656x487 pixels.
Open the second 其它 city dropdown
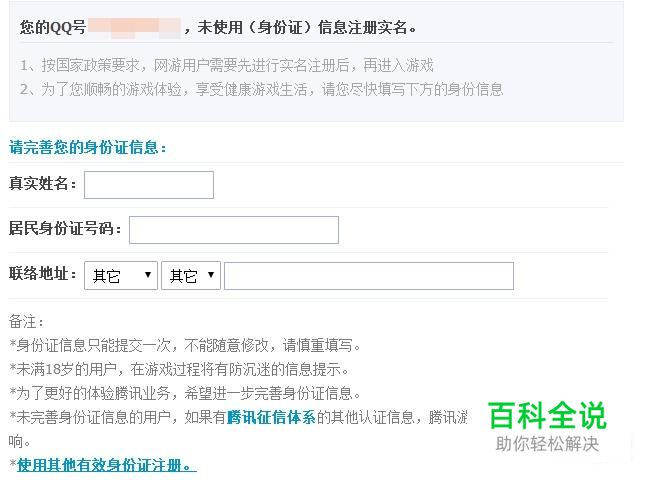[x=191, y=275]
